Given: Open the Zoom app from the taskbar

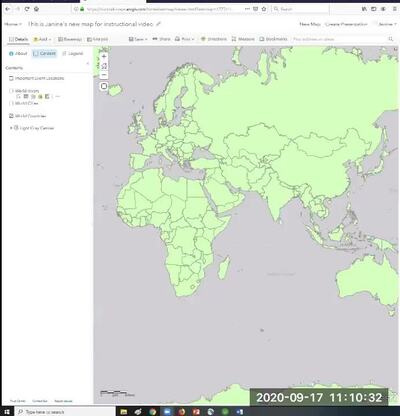Looking at the screenshot, I should point(167,412).
